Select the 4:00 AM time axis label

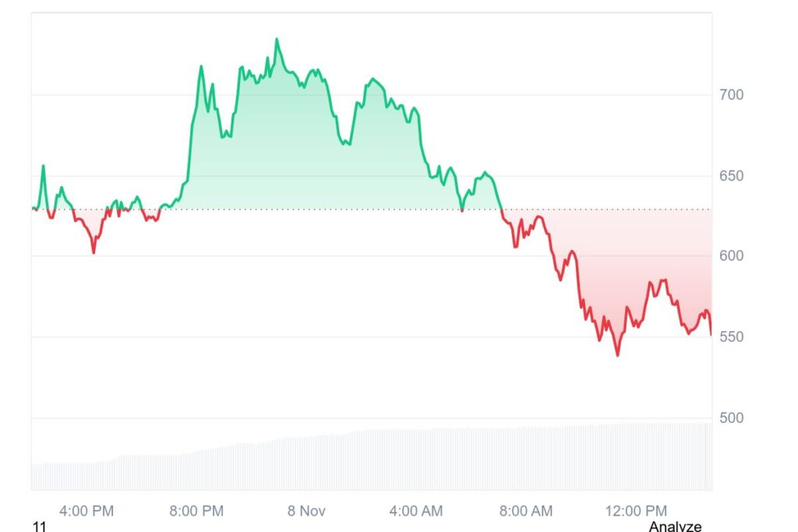point(416,511)
